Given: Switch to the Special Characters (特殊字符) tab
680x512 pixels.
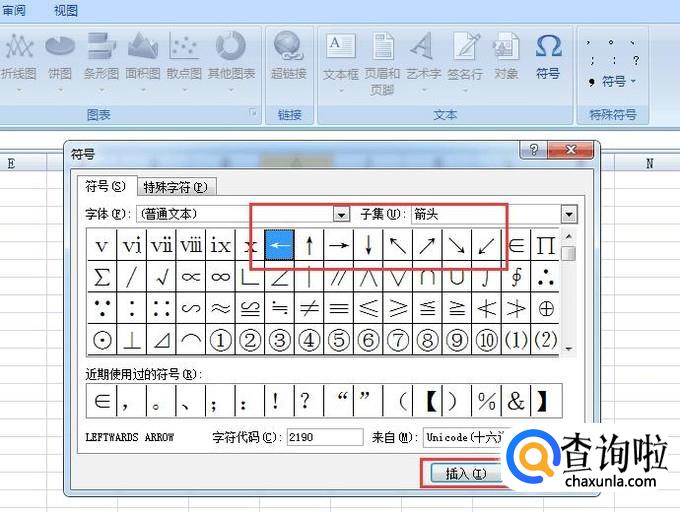Looking at the screenshot, I should 176,187.
